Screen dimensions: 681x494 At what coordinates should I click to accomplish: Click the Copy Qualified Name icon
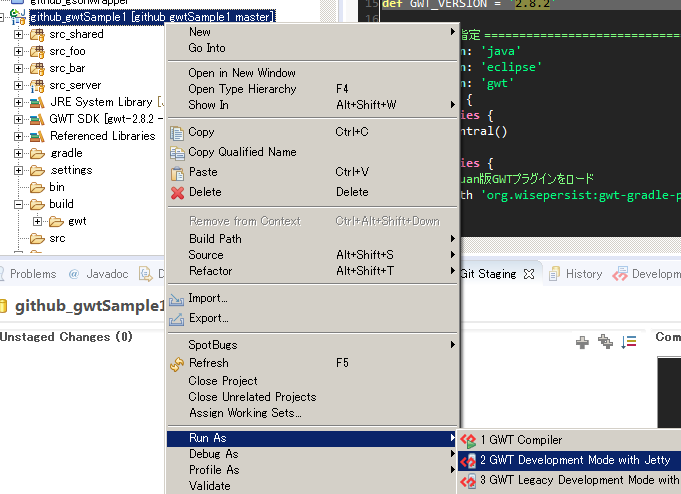pyautogui.click(x=177, y=153)
